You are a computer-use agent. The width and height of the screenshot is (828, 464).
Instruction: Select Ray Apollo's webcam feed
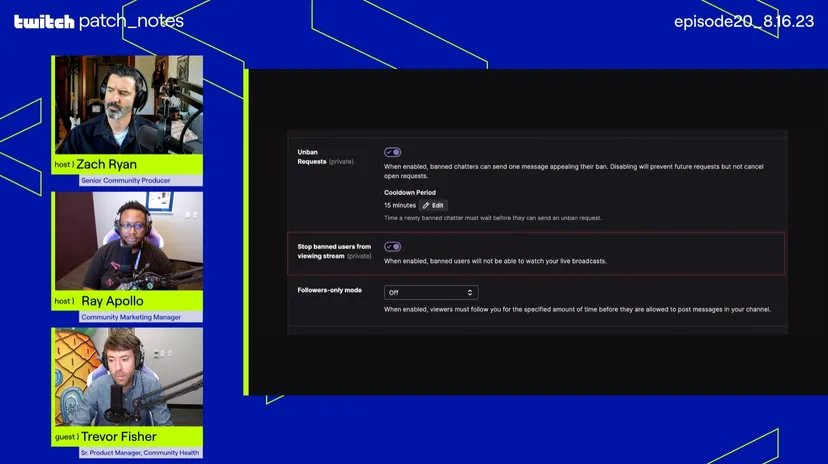pyautogui.click(x=127, y=241)
